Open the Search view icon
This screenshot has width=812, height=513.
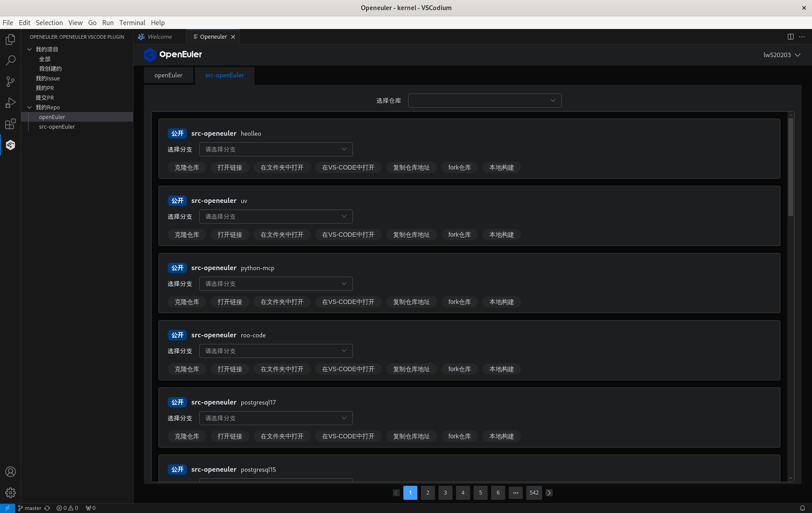point(11,61)
